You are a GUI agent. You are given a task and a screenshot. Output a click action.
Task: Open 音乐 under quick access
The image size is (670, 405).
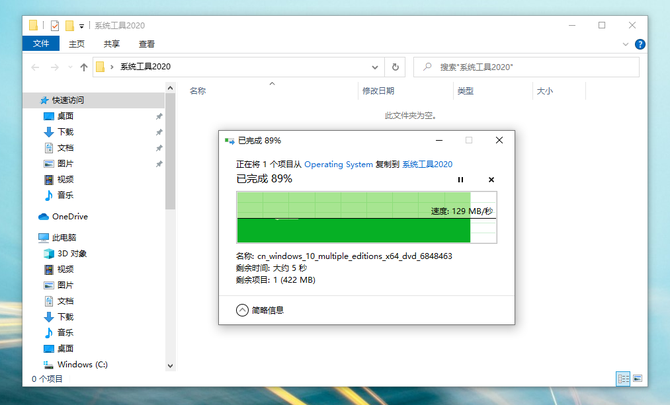(65, 195)
